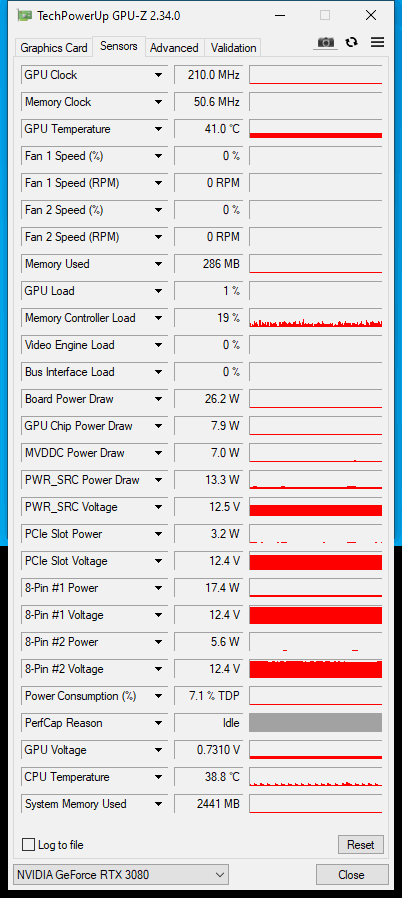Switch to the Graphics Card tab
This screenshot has height=898, width=402.
click(x=54, y=48)
